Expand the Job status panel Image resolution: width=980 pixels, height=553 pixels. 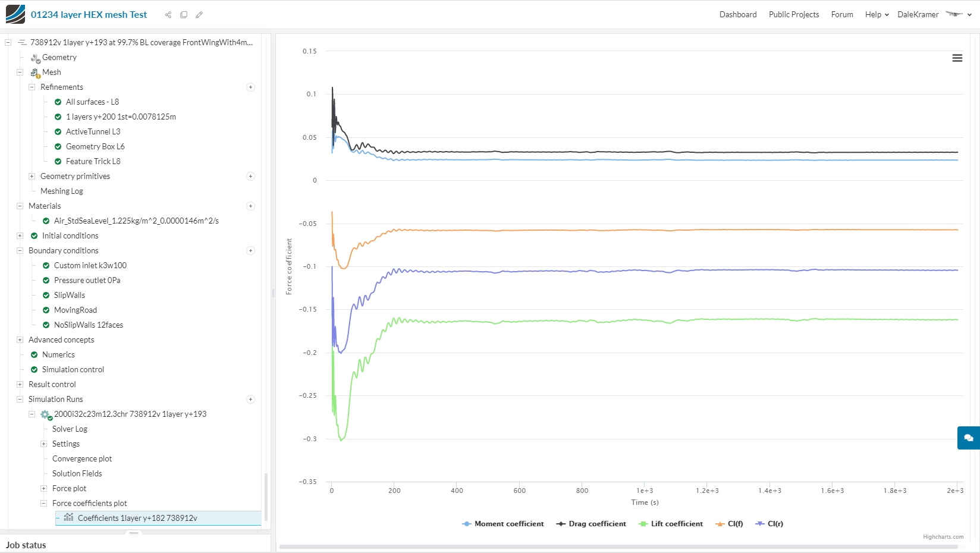134,533
